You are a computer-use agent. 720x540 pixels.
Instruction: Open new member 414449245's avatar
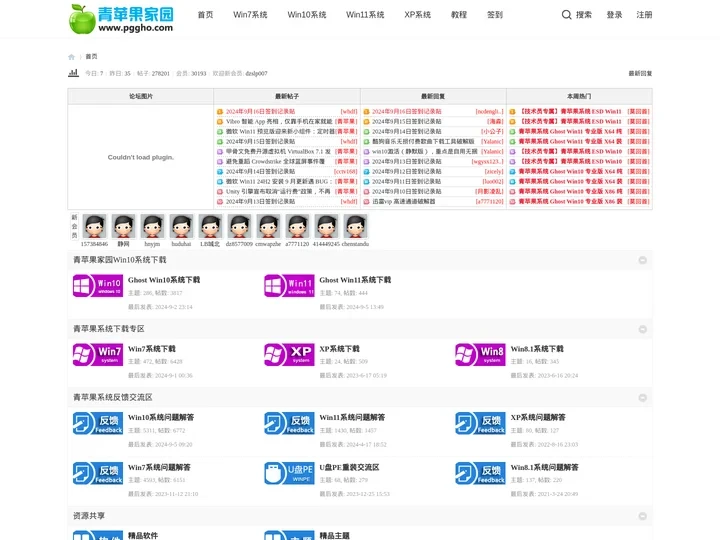(326, 226)
